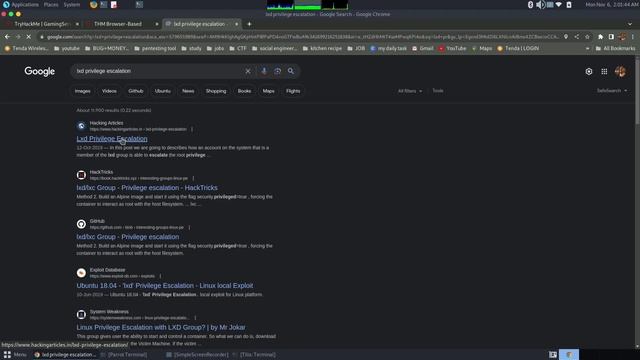Open Chrome side panel icon
640x360 pixels.
pyautogui.click(x=611, y=37)
